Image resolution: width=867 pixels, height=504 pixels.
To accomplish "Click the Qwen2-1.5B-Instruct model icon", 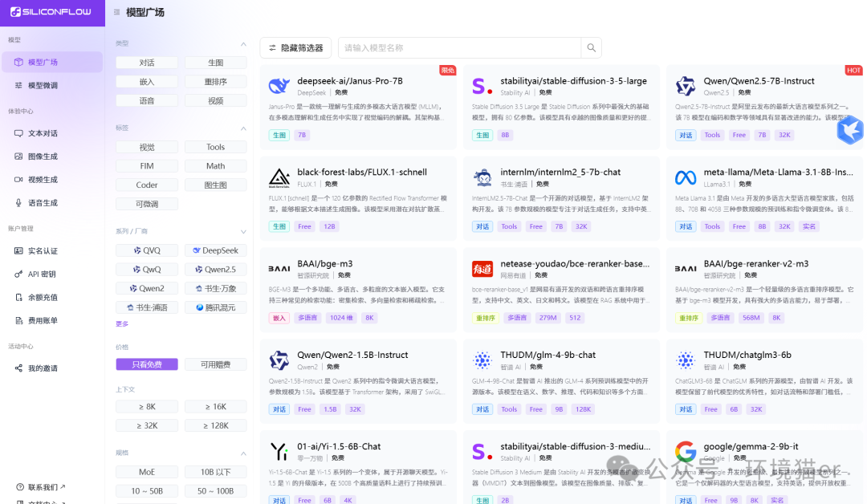I will coord(279,360).
